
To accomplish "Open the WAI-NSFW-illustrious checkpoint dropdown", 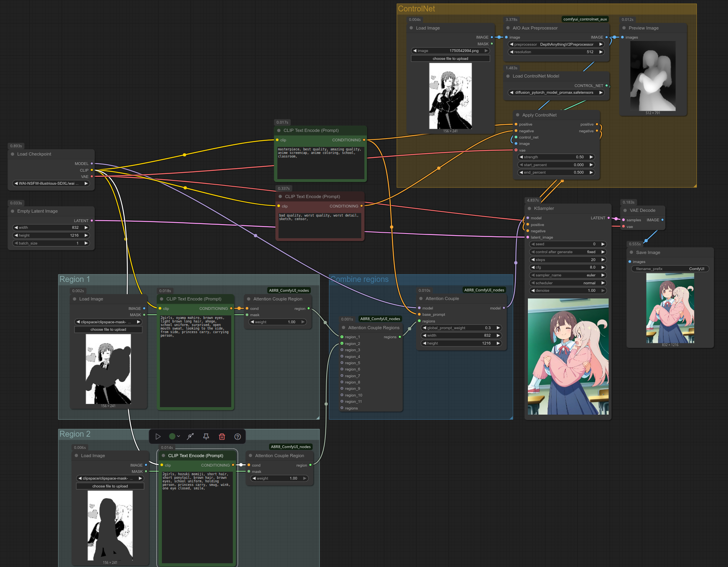I will click(x=51, y=183).
